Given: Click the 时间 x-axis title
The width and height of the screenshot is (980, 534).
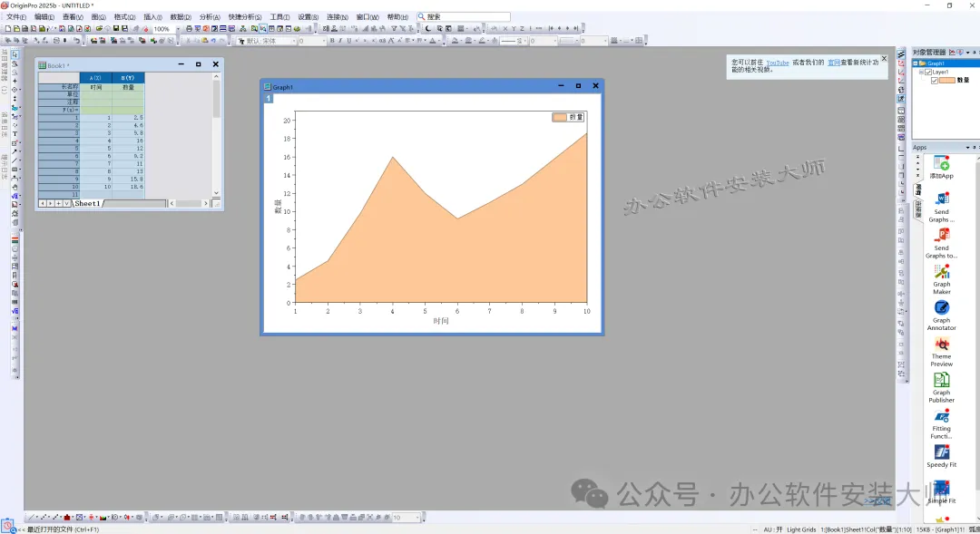Looking at the screenshot, I should [x=441, y=321].
